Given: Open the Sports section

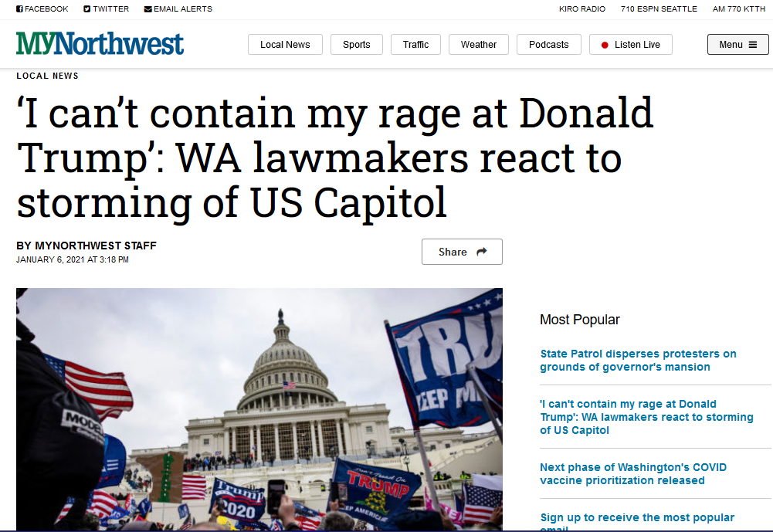Looking at the screenshot, I should (357, 44).
